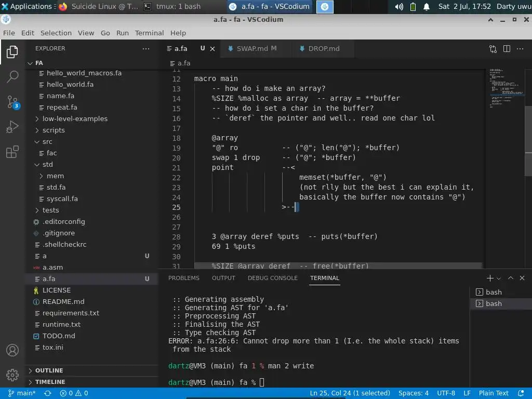Switch to DROP.md tab
Screen dimensions: 532x399
(x=324, y=48)
